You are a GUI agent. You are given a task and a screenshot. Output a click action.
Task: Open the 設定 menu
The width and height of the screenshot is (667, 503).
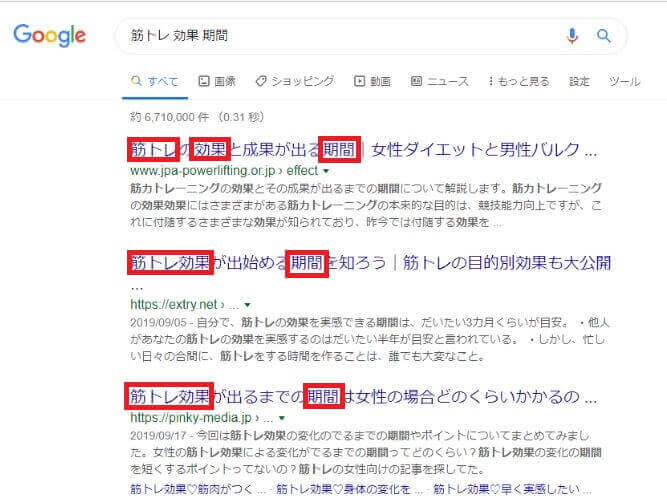579,81
